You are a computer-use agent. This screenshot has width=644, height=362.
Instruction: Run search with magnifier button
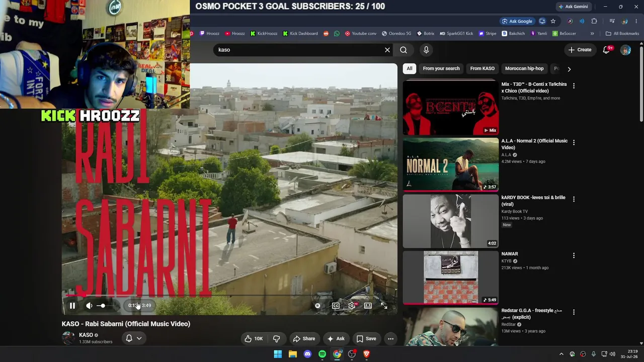404,50
